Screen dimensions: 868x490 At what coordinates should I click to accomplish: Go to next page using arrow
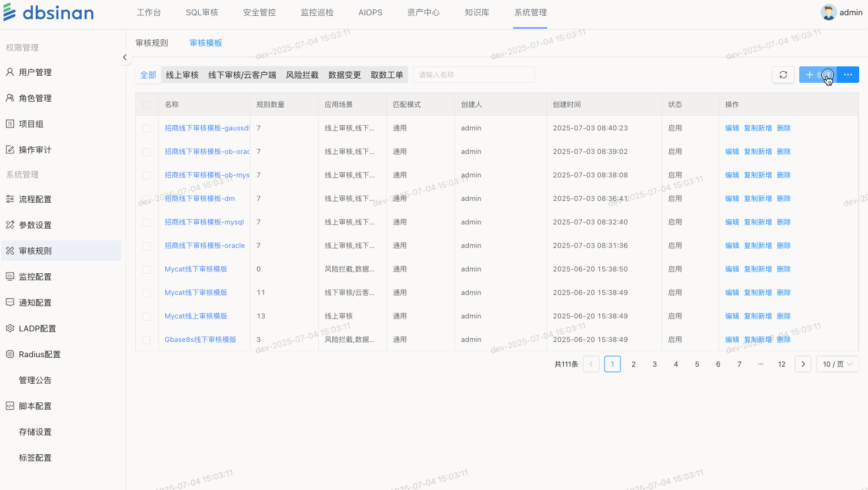pyautogui.click(x=803, y=364)
